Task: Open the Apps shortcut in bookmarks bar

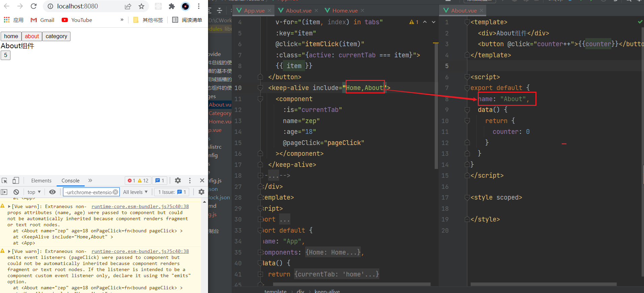Action: coord(13,20)
